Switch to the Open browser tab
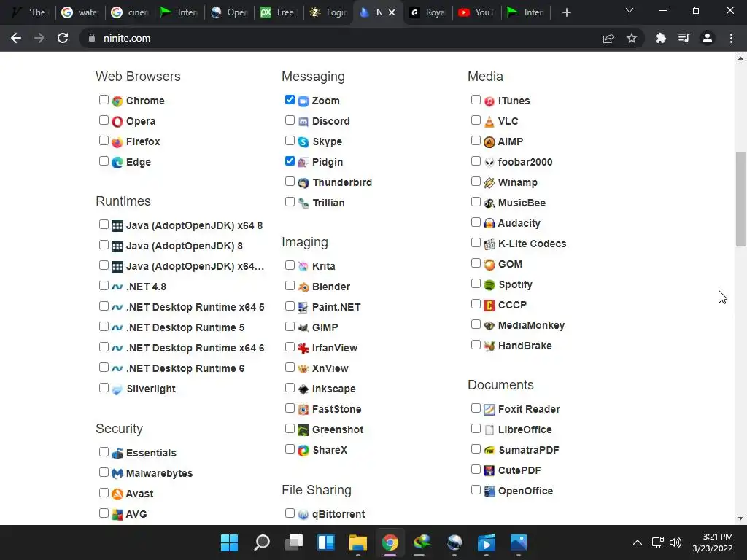The width and height of the screenshot is (747, 560). [x=229, y=12]
